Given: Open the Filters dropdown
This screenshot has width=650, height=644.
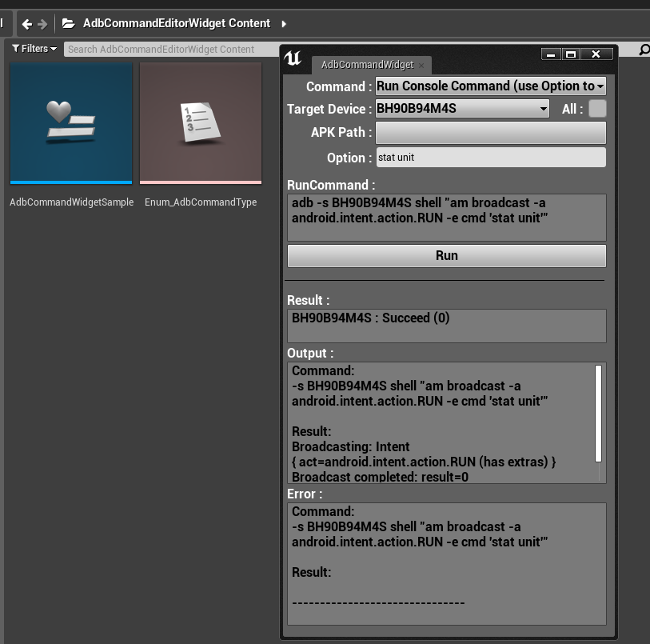Looking at the screenshot, I should point(34,49).
